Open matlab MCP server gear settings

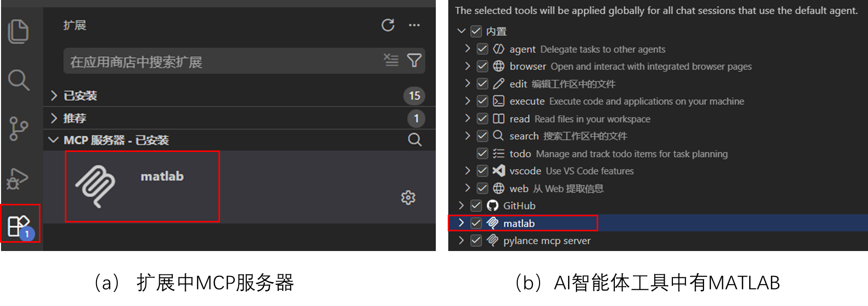(x=408, y=198)
